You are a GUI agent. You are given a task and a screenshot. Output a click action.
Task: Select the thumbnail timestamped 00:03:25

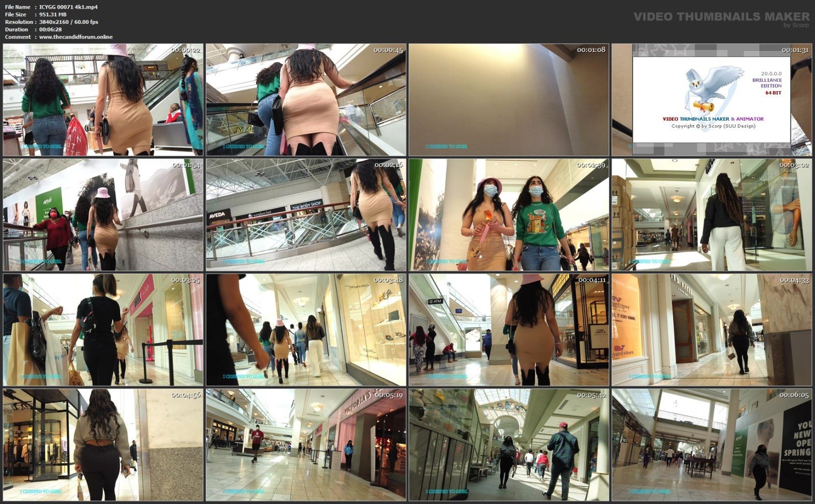coord(103,330)
